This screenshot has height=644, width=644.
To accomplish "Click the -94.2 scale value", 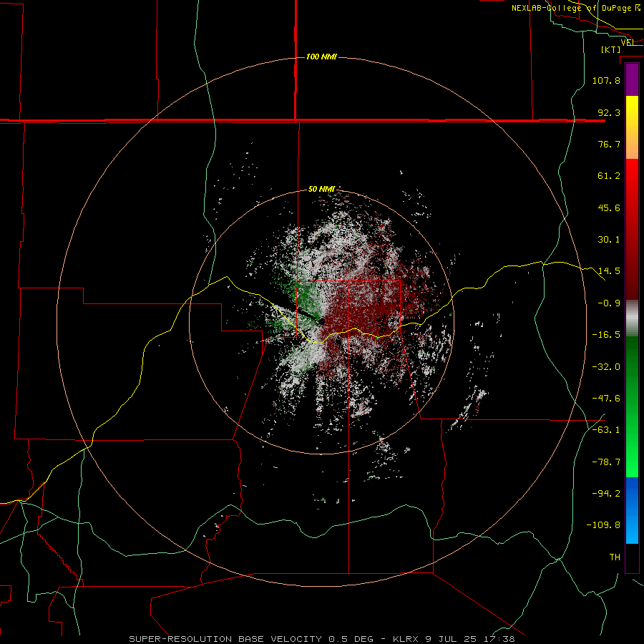I will pyautogui.click(x=606, y=493).
